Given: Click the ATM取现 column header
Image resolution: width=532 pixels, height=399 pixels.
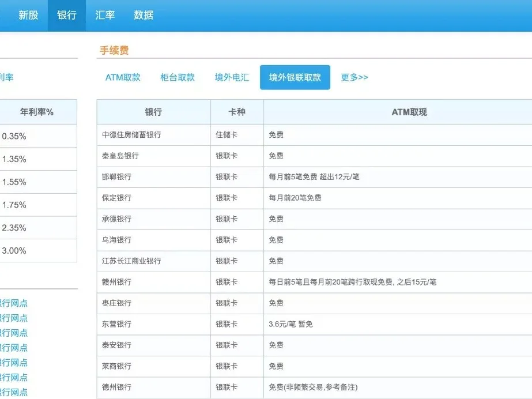Looking at the screenshot, I should click(x=409, y=112).
